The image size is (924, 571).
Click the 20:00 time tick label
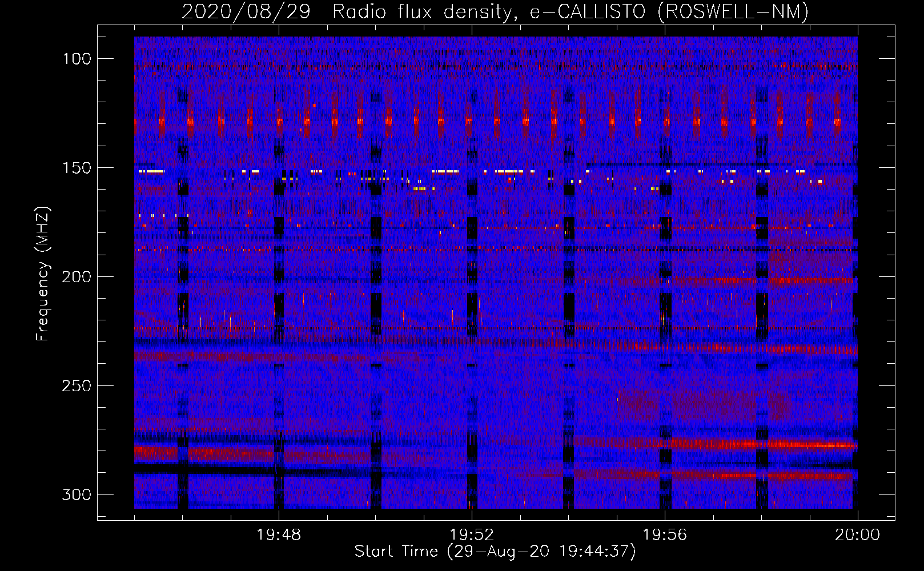(858, 535)
